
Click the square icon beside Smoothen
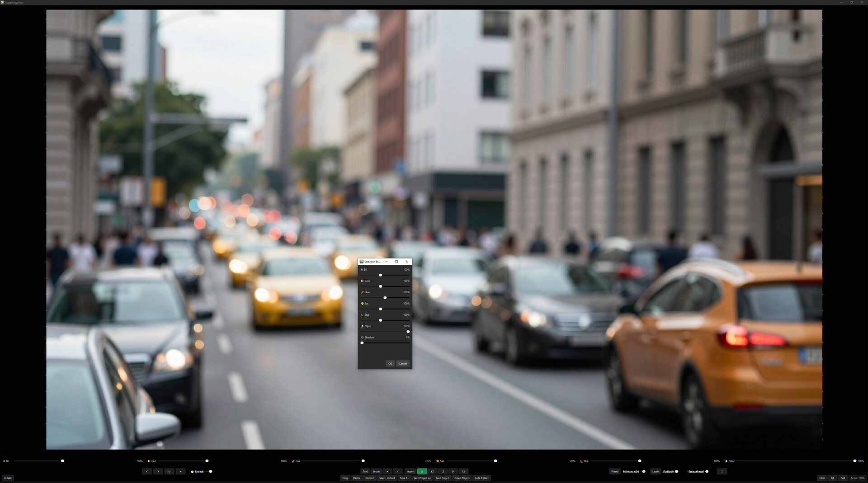tap(722, 471)
